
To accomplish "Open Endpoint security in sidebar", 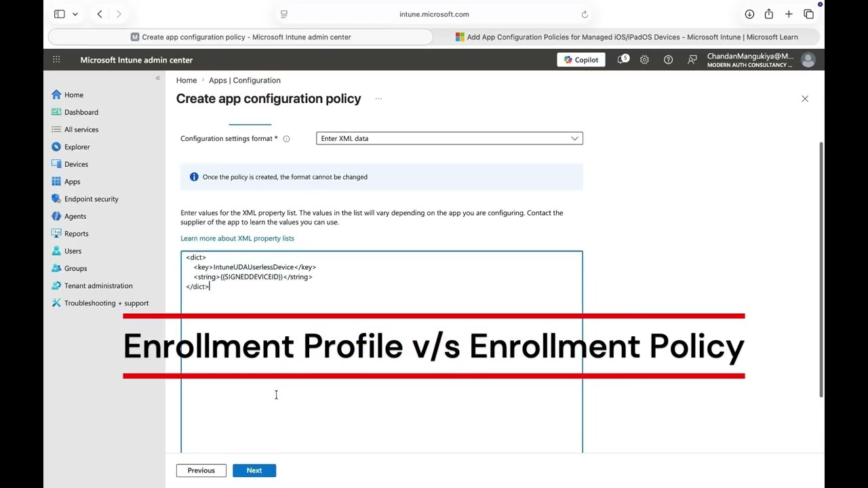I will (x=85, y=199).
